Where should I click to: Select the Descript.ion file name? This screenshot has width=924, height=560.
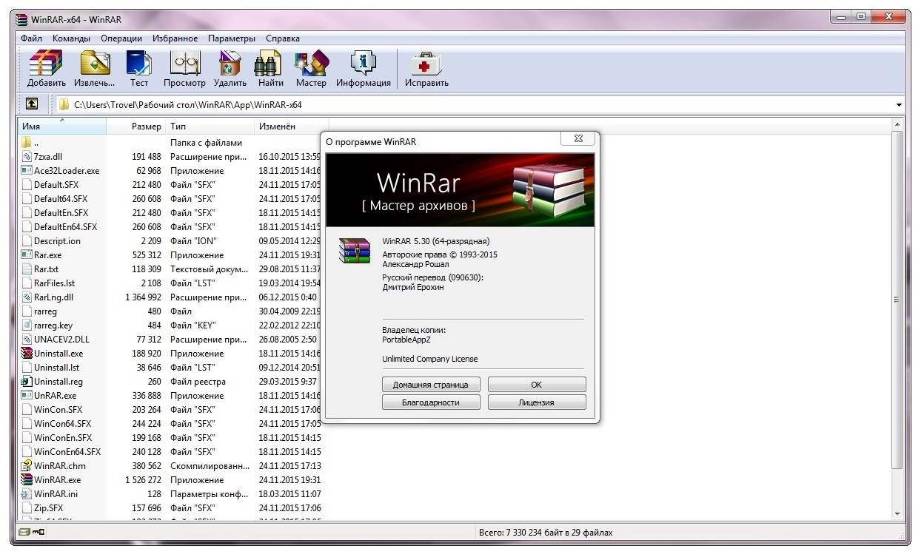coord(57,241)
